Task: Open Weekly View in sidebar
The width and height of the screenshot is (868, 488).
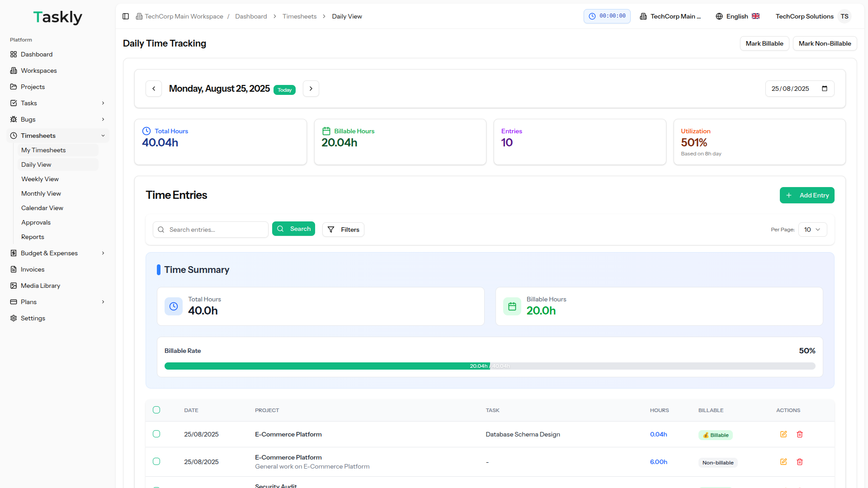Action: (x=40, y=179)
